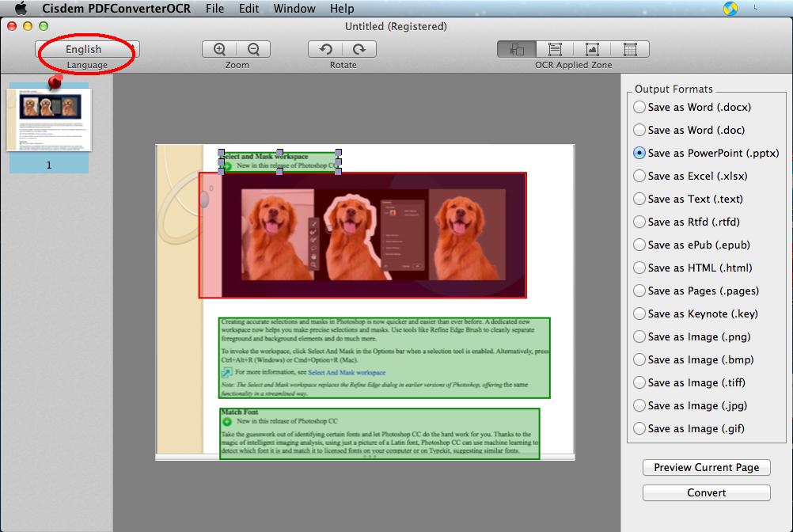Open the File menu in the menu bar

click(214, 9)
